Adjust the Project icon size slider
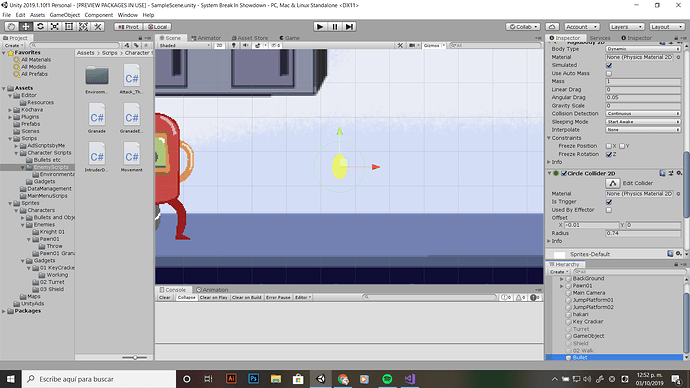The image size is (690, 388). (x=135, y=358)
